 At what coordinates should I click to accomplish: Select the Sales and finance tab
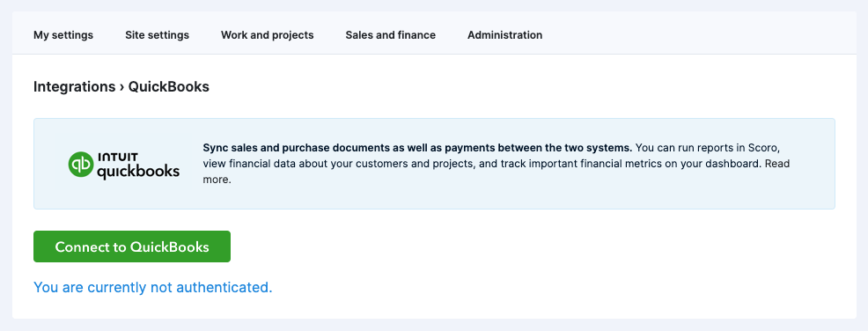click(x=390, y=35)
